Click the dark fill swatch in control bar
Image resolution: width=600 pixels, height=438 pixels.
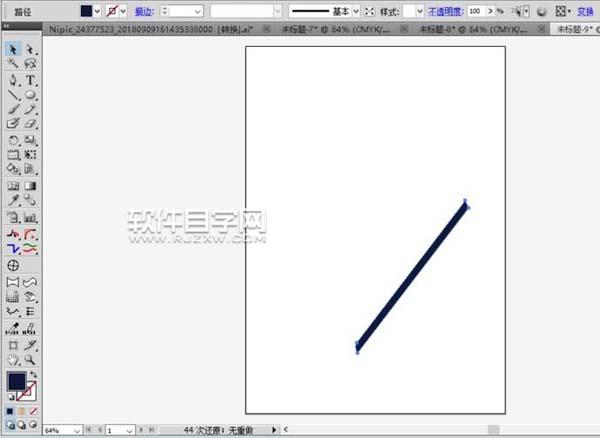(x=86, y=11)
